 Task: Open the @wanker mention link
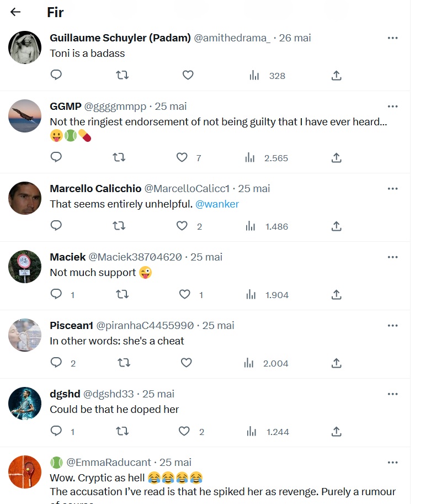coord(217,204)
